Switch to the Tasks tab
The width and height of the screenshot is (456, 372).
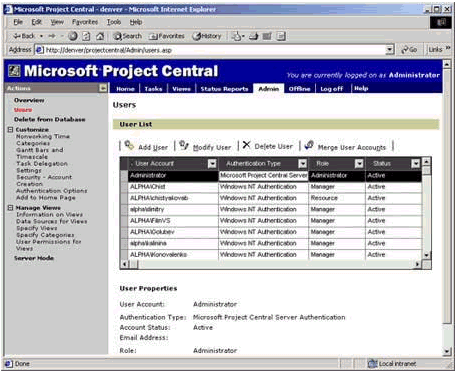point(153,89)
